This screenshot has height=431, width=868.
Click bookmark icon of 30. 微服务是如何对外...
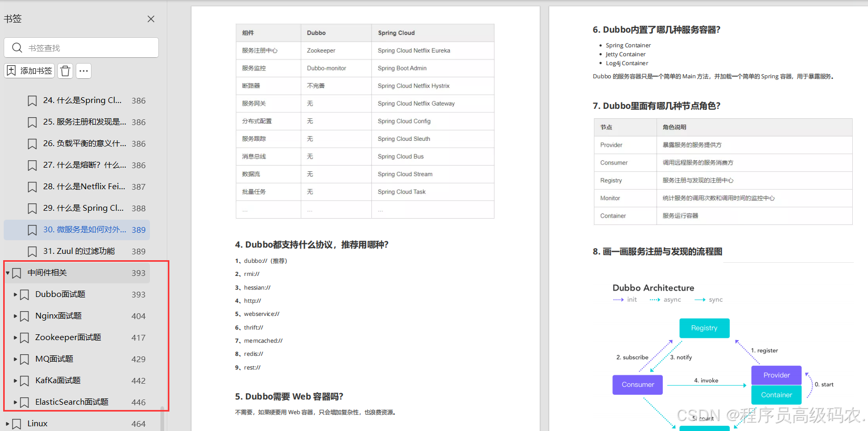click(32, 230)
